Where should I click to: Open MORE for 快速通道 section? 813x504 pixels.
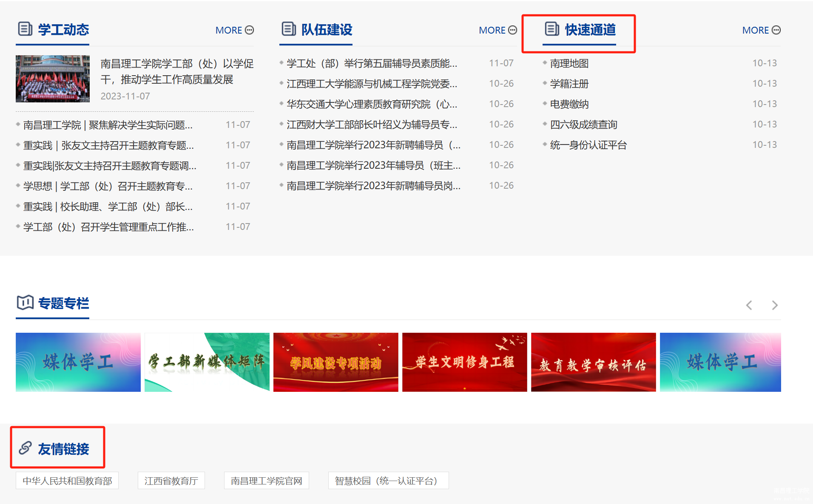click(x=761, y=30)
